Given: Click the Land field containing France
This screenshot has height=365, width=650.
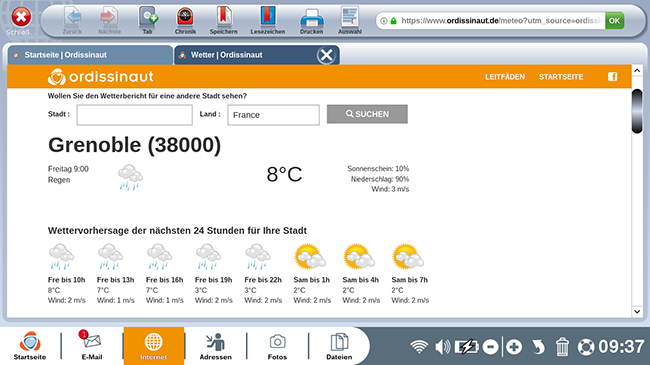Looking at the screenshot, I should [x=273, y=115].
